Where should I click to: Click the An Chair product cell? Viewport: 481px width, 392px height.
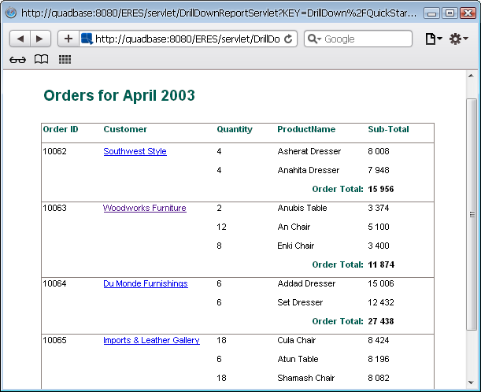(x=294, y=227)
